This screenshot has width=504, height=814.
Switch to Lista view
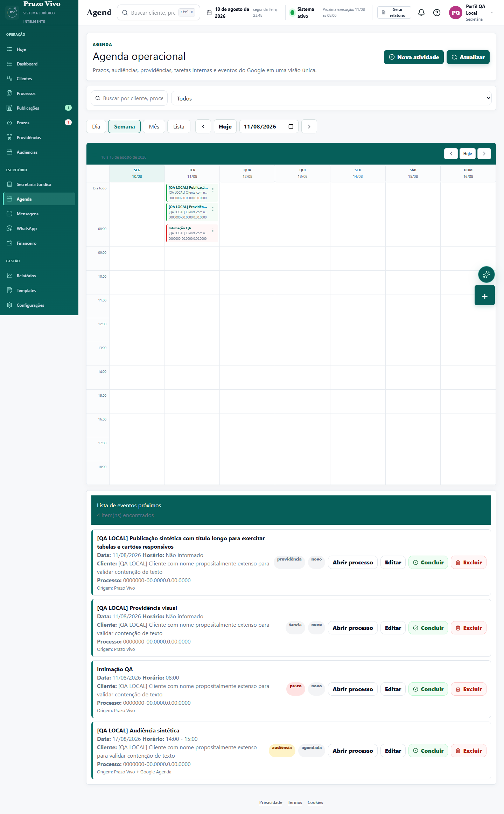pos(178,126)
